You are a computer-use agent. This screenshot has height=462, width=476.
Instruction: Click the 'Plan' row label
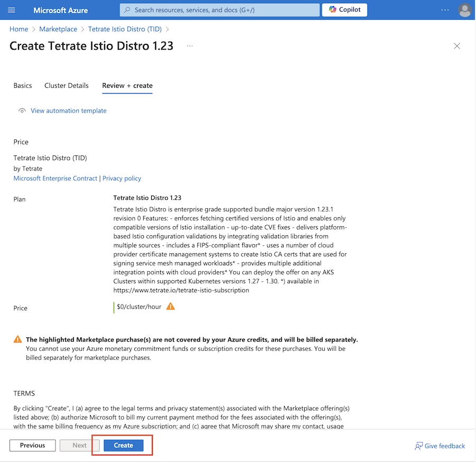point(20,199)
